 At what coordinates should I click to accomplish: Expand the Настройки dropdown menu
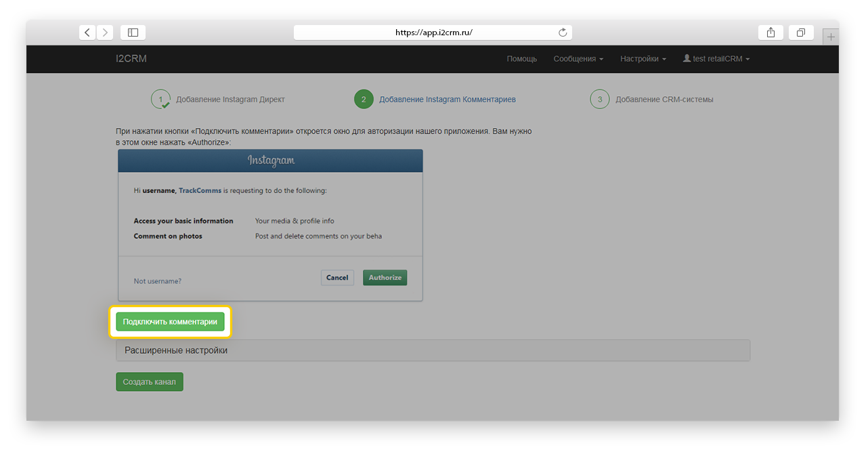[x=643, y=59]
